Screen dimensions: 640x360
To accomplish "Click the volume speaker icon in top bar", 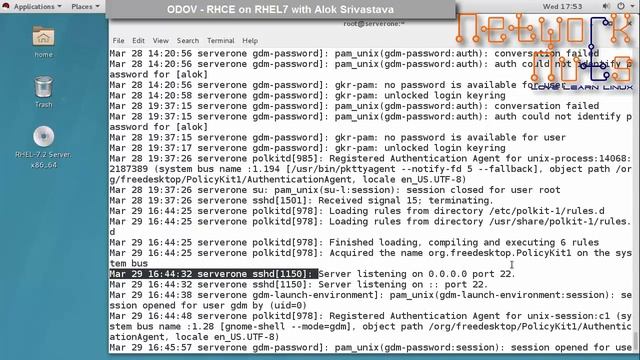I will pos(606,6).
